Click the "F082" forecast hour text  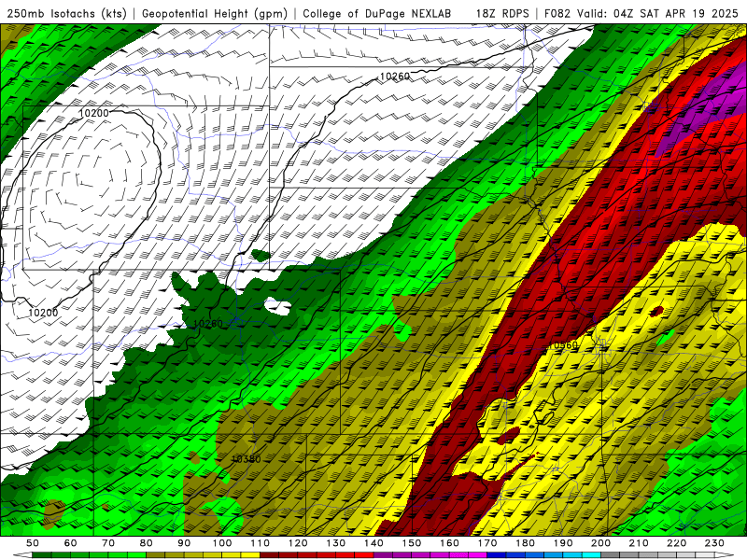pos(557,13)
